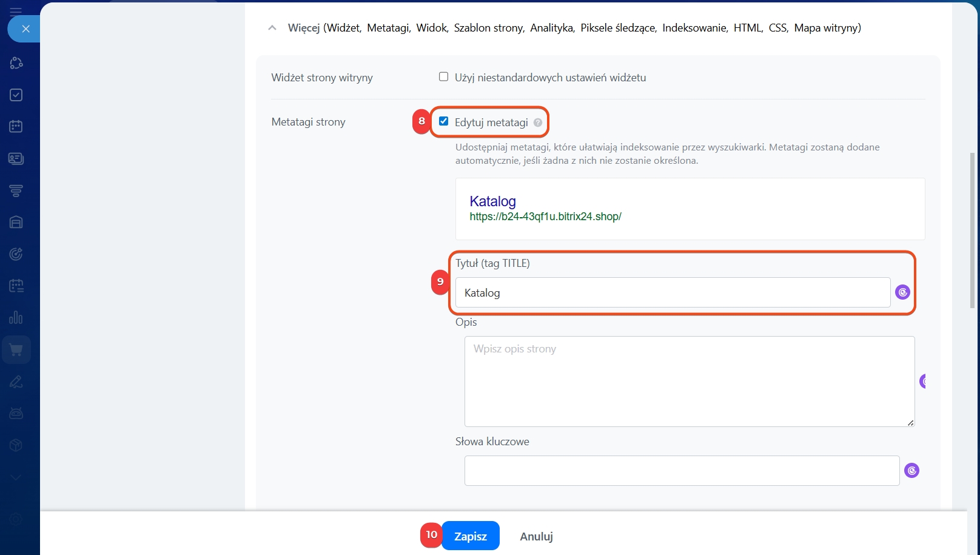Open the calendar icon in sidebar

[x=16, y=126]
